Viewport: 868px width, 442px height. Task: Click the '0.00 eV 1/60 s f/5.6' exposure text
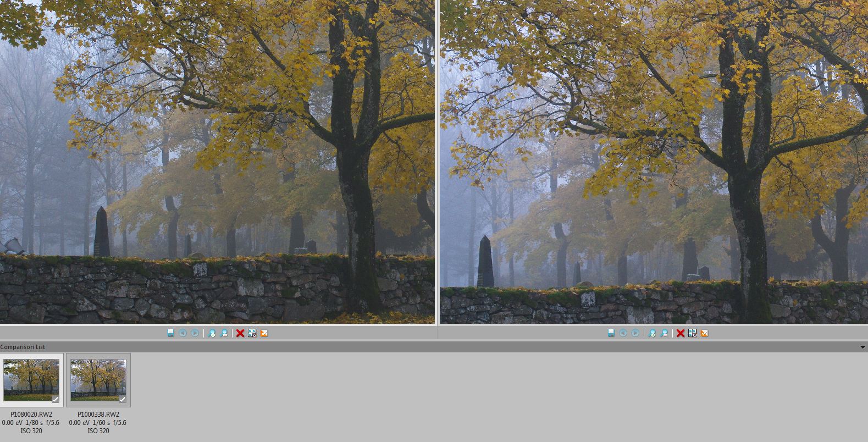click(98, 423)
